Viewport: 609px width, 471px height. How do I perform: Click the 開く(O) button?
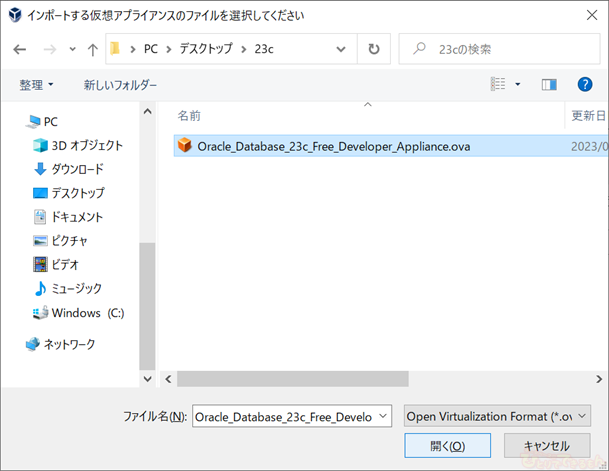[x=447, y=446]
